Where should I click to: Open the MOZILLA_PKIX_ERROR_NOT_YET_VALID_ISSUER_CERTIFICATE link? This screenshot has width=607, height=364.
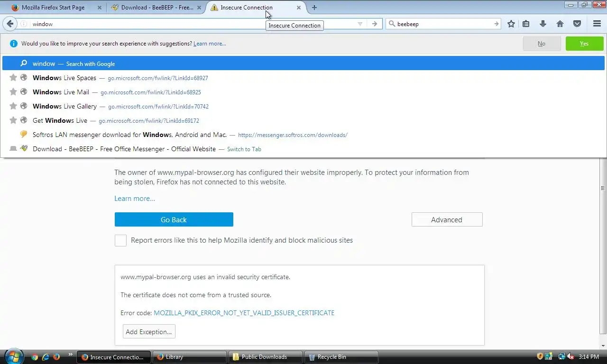244,313
